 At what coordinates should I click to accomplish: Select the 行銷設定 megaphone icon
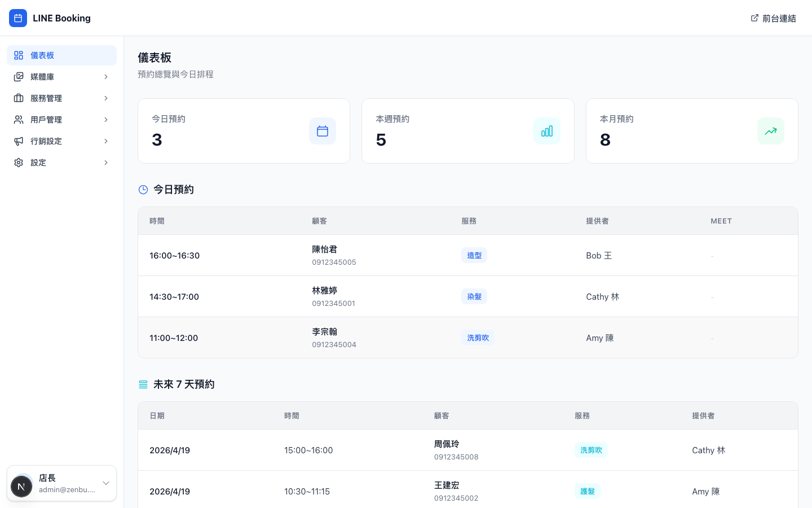point(19,141)
